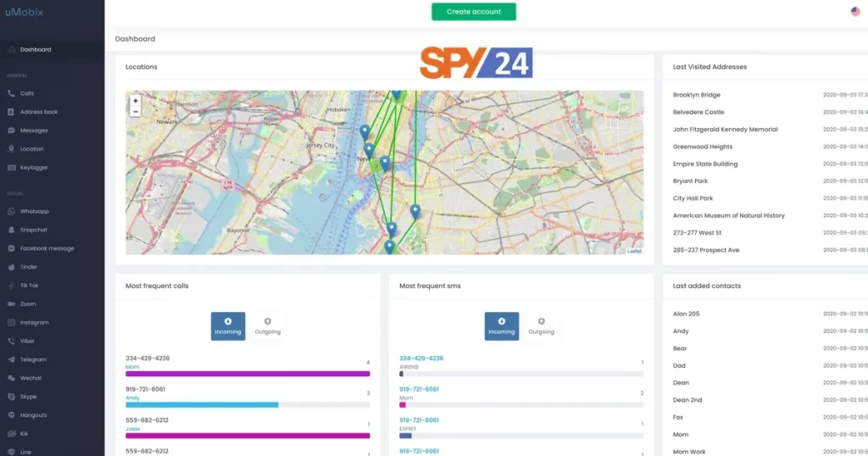Click the Facebook message icon
The image size is (868, 456).
(11, 248)
